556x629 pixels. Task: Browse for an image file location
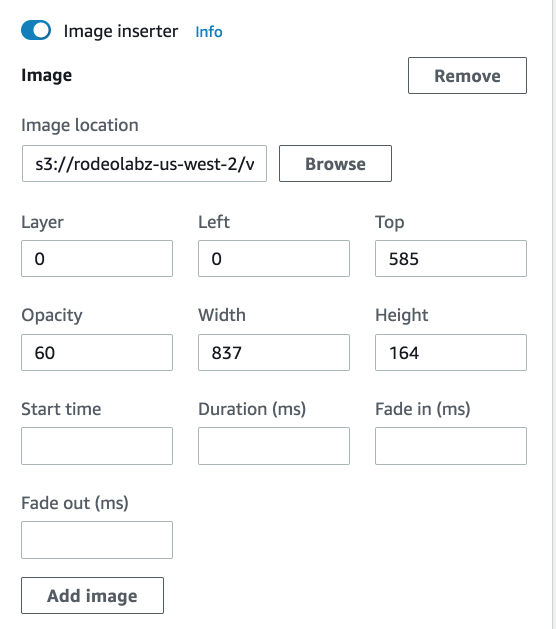[335, 164]
